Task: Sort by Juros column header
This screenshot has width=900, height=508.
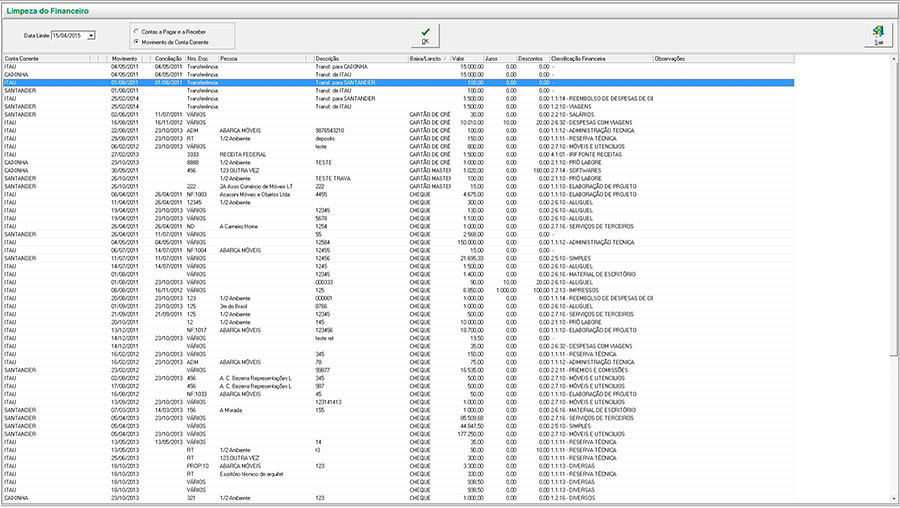Action: pyautogui.click(x=500, y=59)
